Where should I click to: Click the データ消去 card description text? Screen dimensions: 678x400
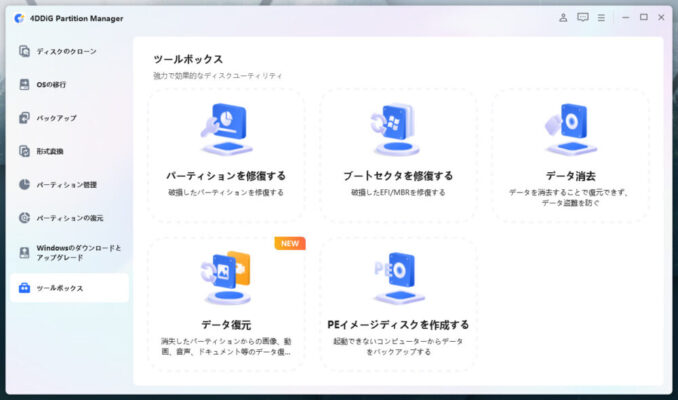point(570,198)
